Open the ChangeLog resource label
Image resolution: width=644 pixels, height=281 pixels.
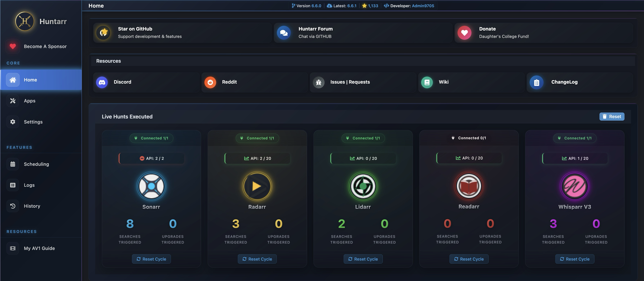click(564, 82)
